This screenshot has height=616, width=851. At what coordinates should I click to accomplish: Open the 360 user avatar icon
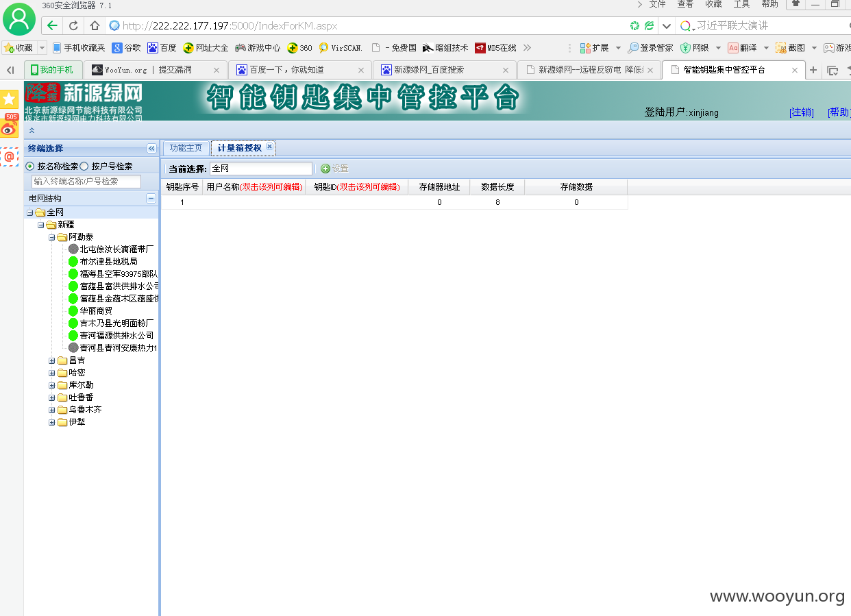[19, 19]
